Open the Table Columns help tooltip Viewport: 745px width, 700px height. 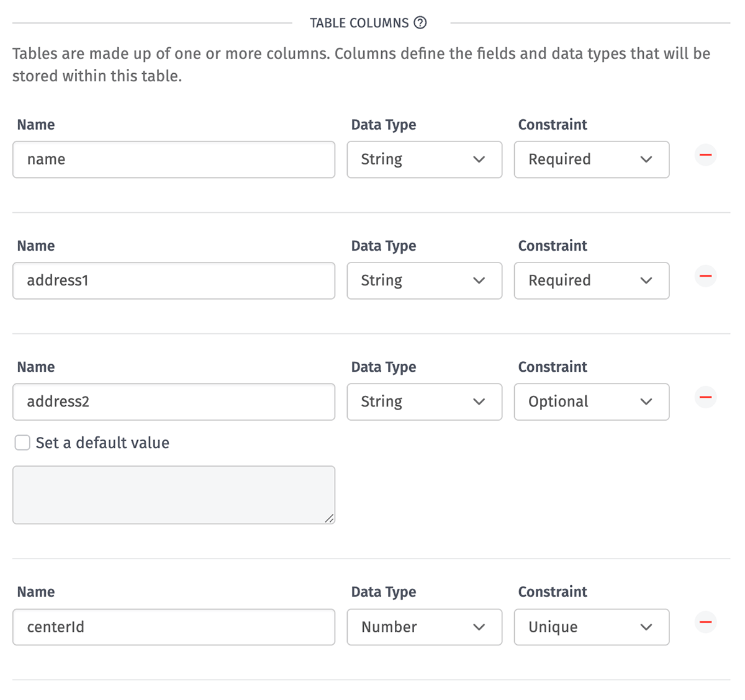pos(420,22)
